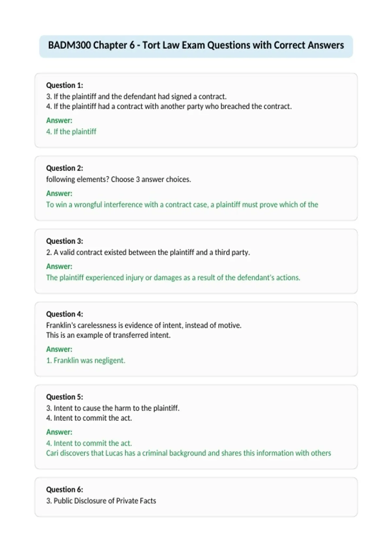This screenshot has width=392, height=556.
Task: Click 'Intent to cause the harm' option
Action: point(113,408)
